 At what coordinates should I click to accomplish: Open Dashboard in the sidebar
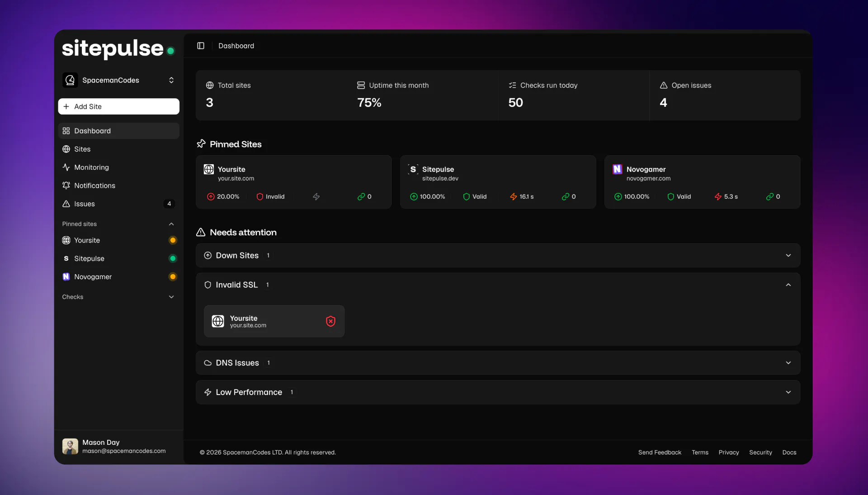118,131
